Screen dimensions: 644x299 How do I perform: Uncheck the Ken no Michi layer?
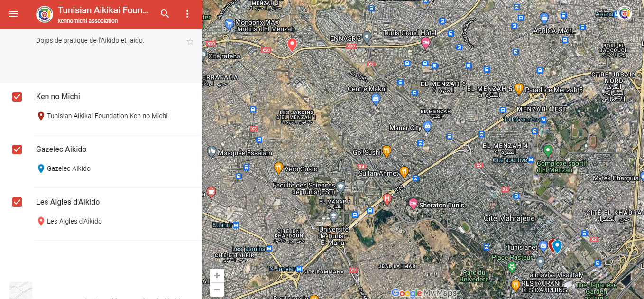coord(17,97)
